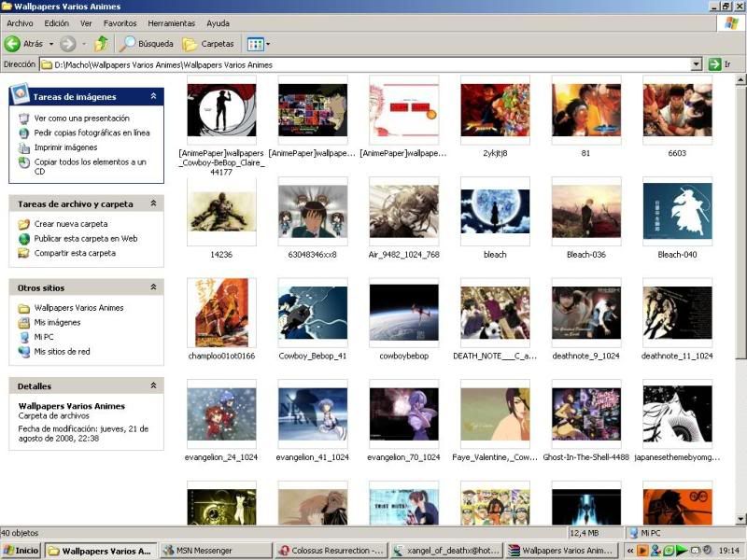Click Publicar esta carpeta en Web
Image resolution: width=747 pixels, height=560 pixels.
click(86, 239)
